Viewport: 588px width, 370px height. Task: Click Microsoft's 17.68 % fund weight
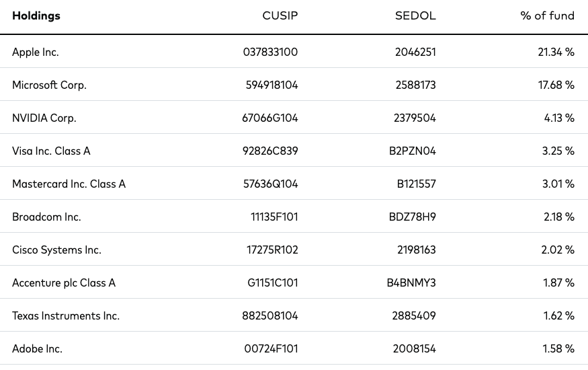(x=556, y=85)
